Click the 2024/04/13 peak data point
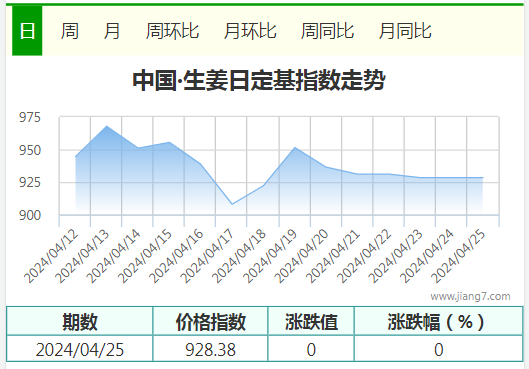This screenshot has width=529, height=369. tap(107, 126)
